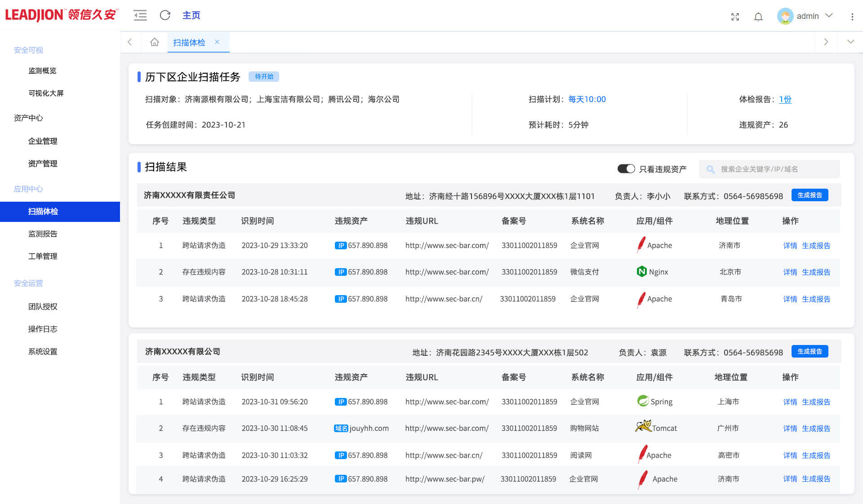The width and height of the screenshot is (863, 504).
Task: Click Apache icon in 高密市 row
Action: [642, 454]
